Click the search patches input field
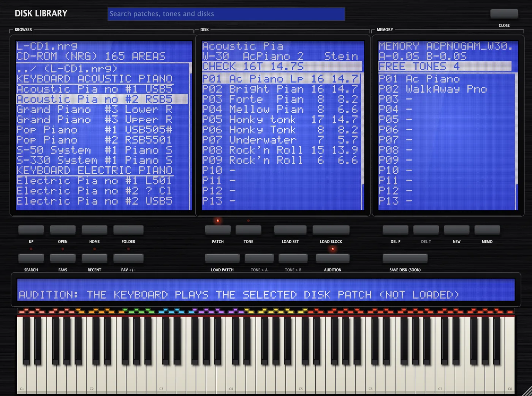This screenshot has height=396, width=532. click(x=226, y=14)
